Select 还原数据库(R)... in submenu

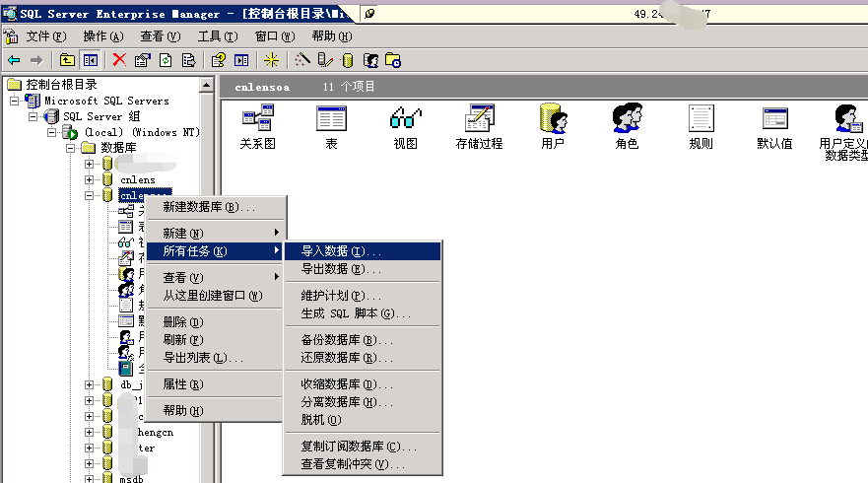coord(363,357)
